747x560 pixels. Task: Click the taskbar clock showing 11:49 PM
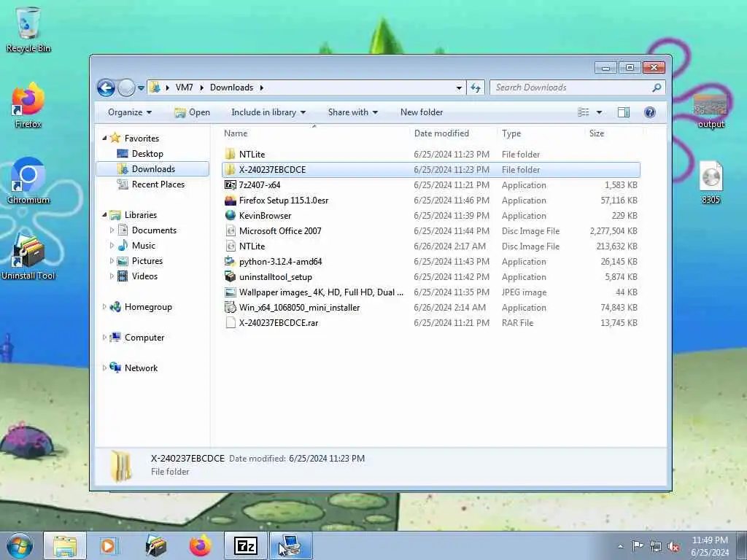coord(710,546)
